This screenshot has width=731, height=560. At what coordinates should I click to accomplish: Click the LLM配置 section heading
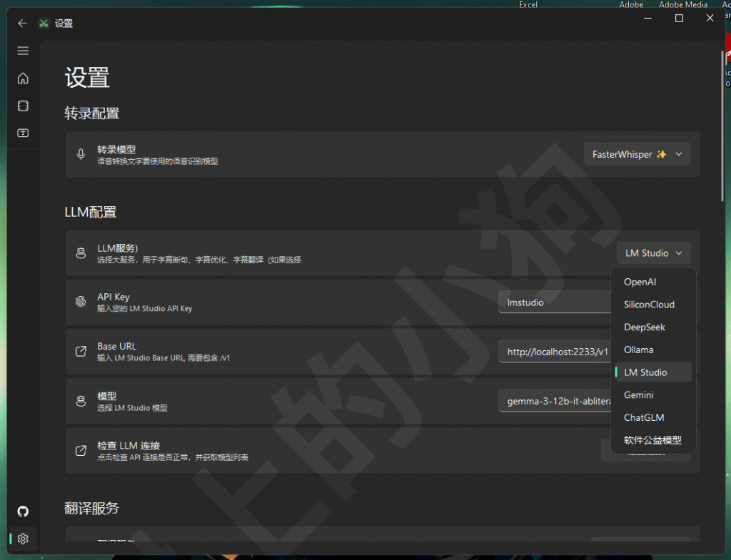(x=91, y=213)
